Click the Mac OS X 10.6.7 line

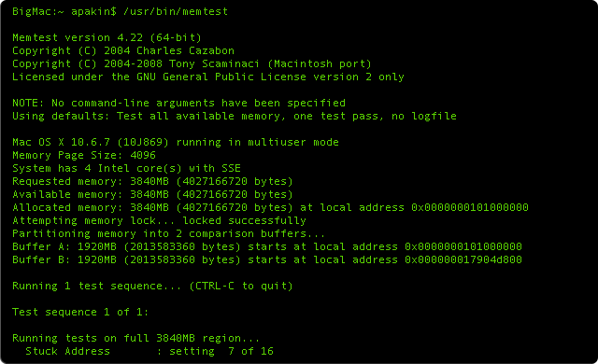tap(176, 142)
